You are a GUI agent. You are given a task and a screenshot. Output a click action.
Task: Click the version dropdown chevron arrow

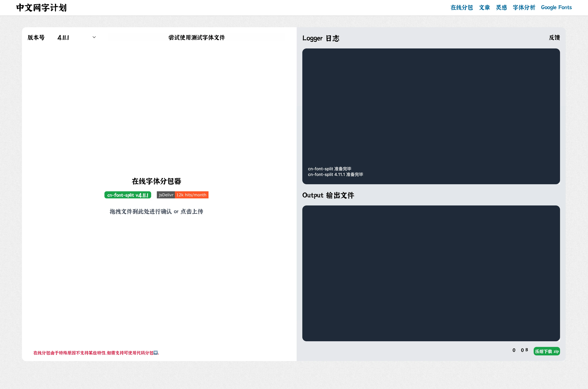[x=94, y=37]
